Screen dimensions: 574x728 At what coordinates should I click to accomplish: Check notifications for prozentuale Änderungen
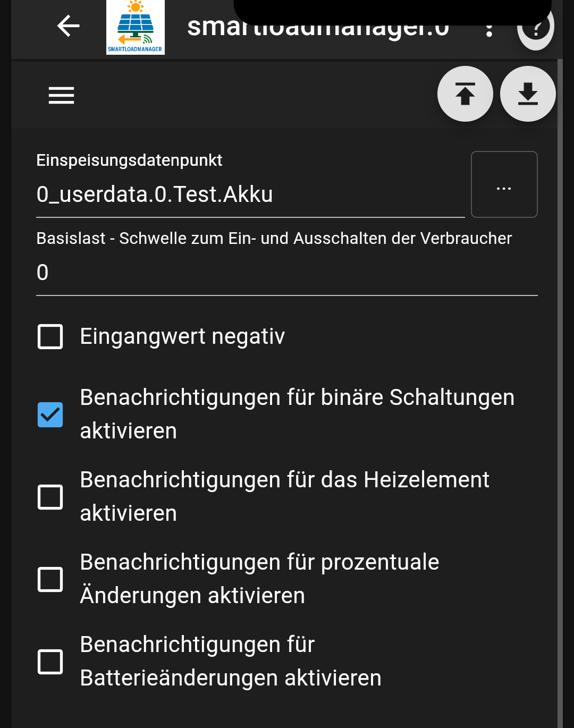pyautogui.click(x=50, y=579)
